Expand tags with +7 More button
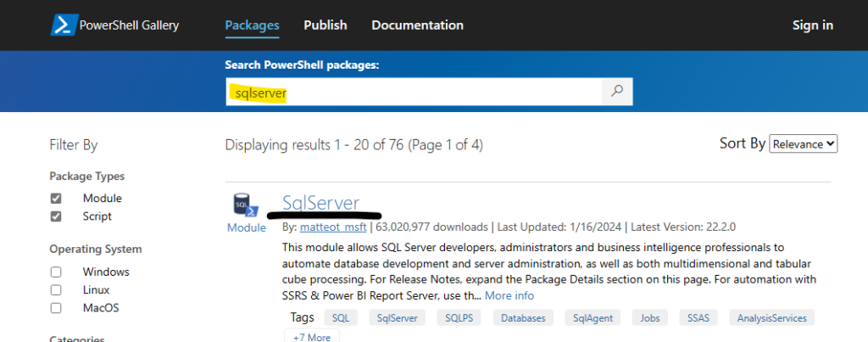Image resolution: width=868 pixels, height=342 pixels. [312, 337]
